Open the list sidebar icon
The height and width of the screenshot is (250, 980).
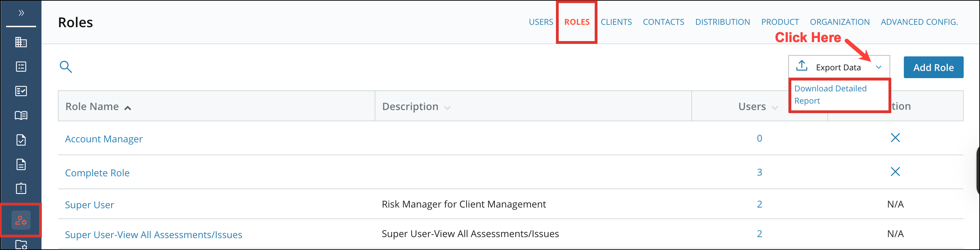pyautogui.click(x=21, y=67)
